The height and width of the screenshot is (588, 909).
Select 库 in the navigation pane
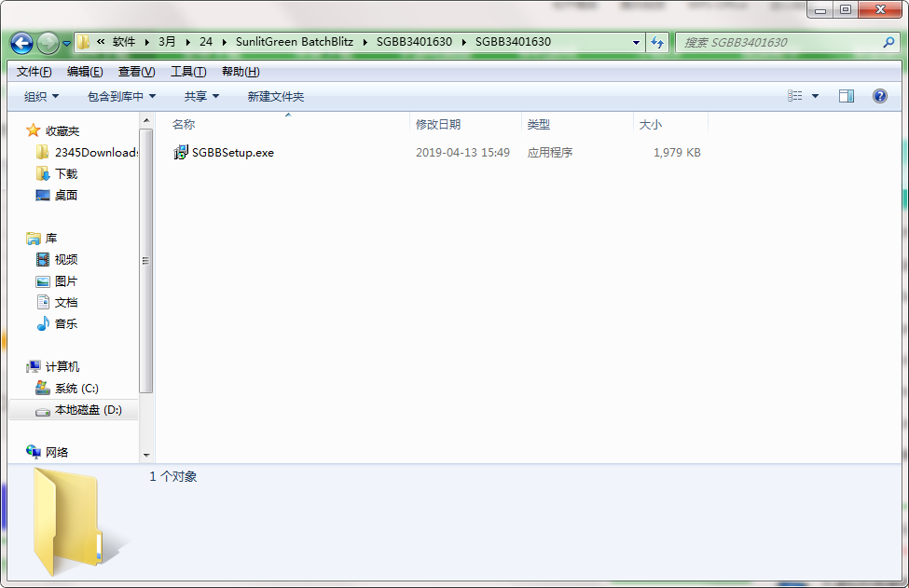click(51, 239)
